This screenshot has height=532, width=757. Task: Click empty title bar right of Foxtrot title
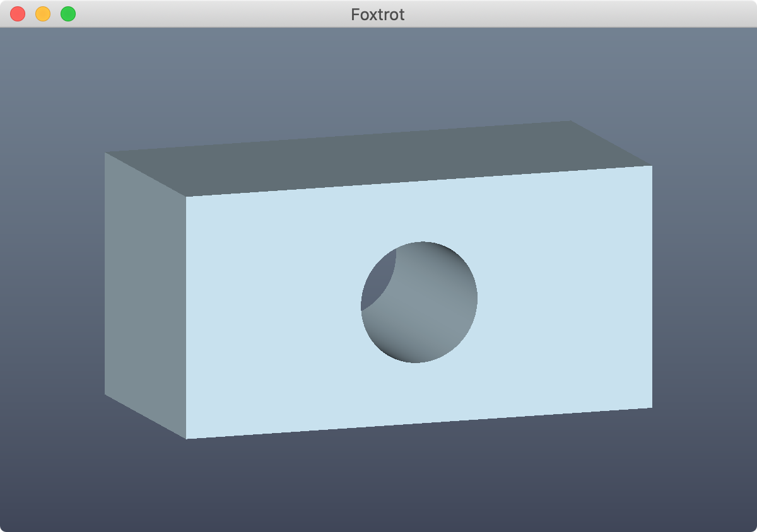(x=568, y=14)
